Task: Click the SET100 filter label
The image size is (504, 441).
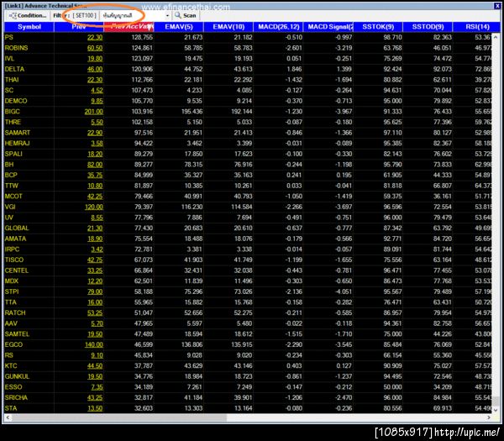Action: (x=84, y=15)
